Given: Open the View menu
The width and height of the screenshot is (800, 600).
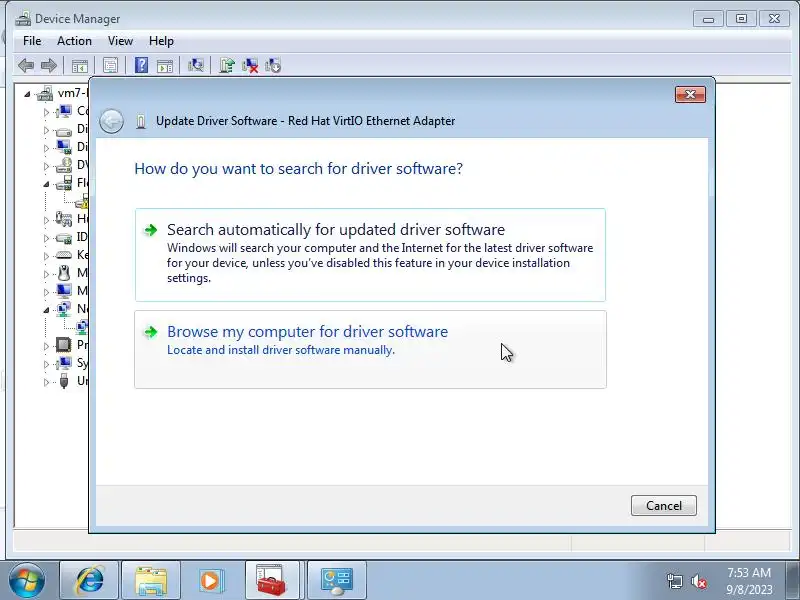Looking at the screenshot, I should pos(120,41).
